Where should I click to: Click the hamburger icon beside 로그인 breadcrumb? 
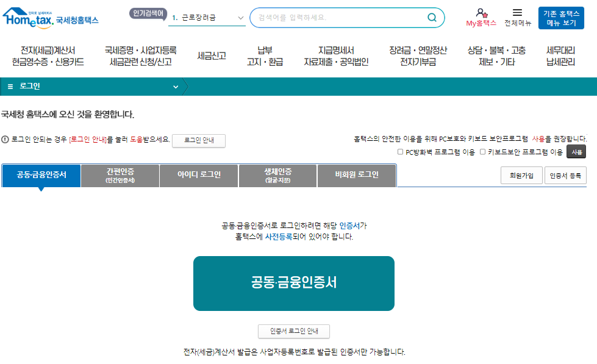[x=10, y=87]
